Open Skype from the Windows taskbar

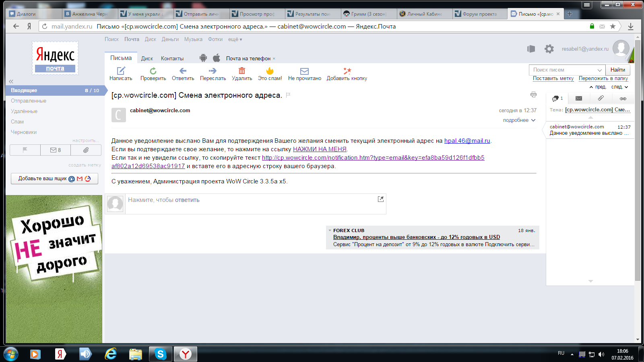pyautogui.click(x=160, y=354)
